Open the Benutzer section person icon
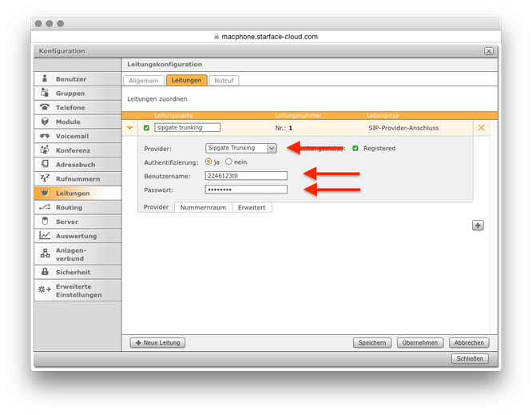This screenshot has width=532, height=415. (x=45, y=78)
